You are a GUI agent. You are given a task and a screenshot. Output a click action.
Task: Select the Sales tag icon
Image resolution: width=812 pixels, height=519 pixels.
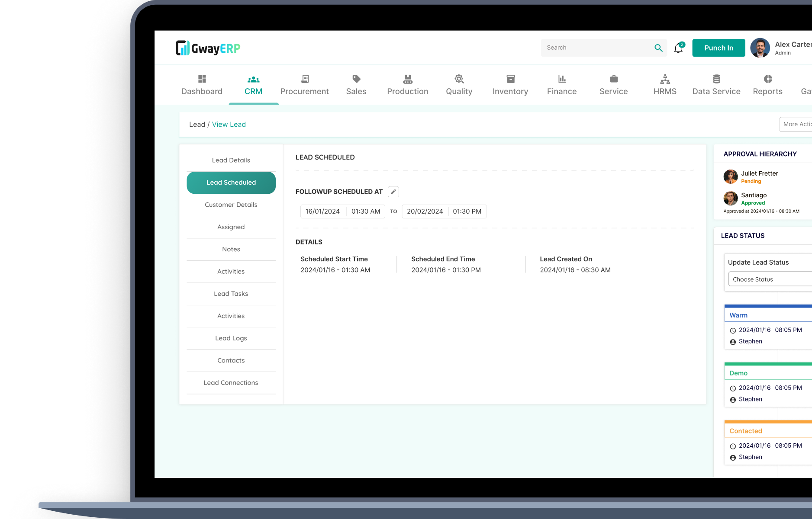click(356, 79)
